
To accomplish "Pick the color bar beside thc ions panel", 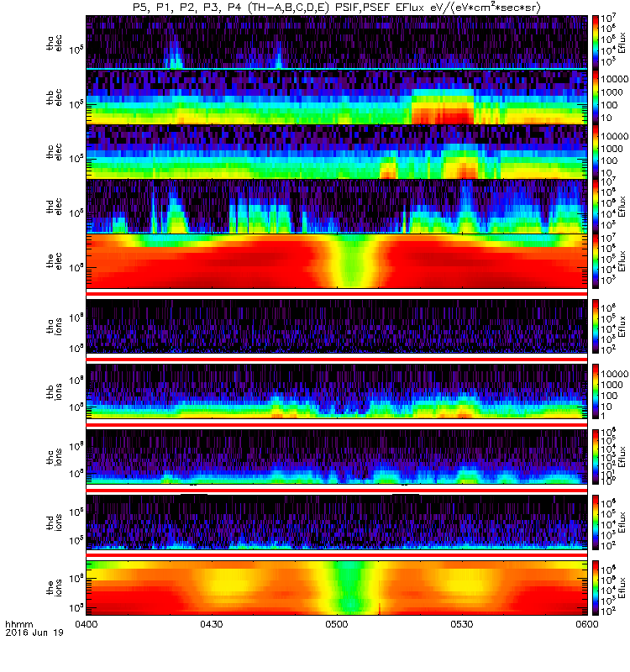I will point(596,457).
